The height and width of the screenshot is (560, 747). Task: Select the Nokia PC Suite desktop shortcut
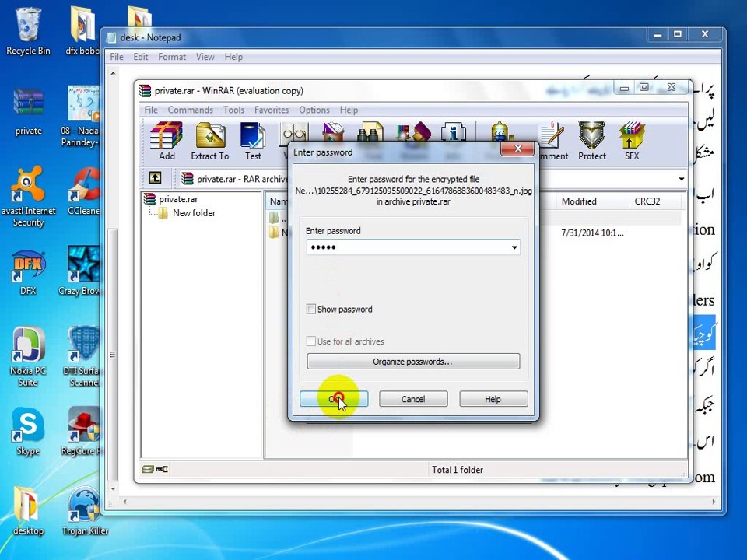(x=28, y=356)
